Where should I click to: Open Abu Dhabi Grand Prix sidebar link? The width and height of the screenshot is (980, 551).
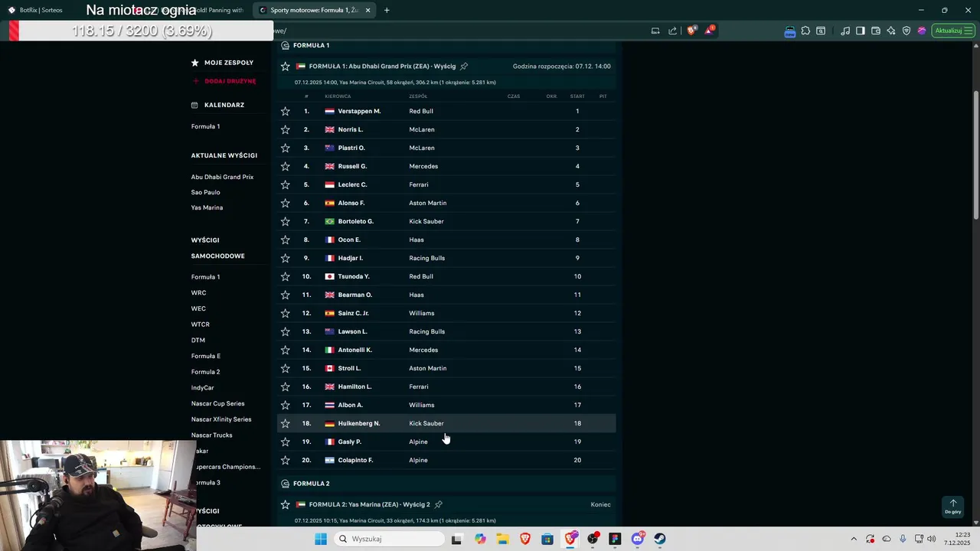[222, 177]
